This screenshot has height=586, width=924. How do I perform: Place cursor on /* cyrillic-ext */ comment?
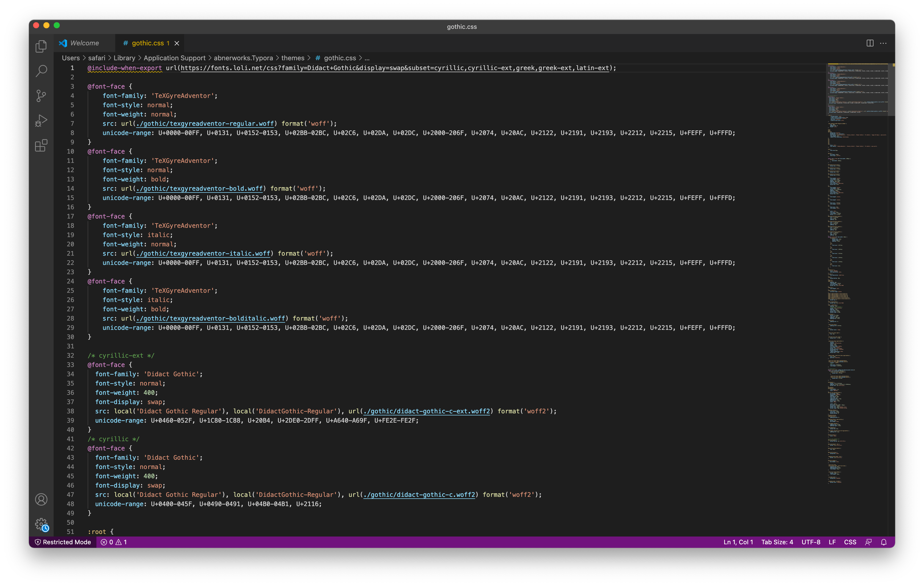click(x=121, y=356)
